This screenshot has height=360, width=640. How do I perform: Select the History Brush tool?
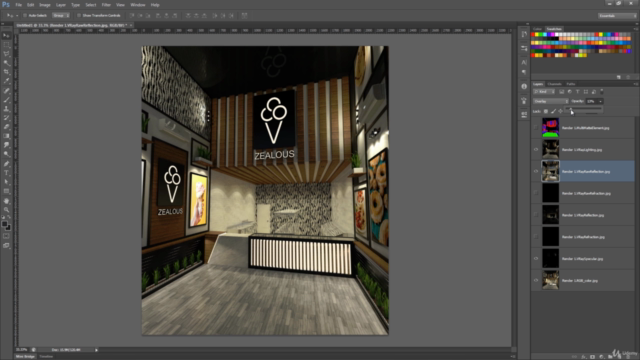pos(6,118)
